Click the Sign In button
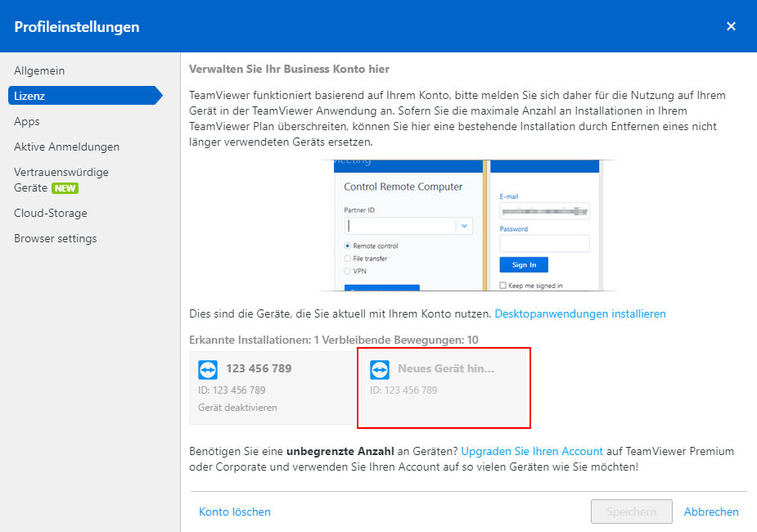The width and height of the screenshot is (757, 532). (524, 264)
